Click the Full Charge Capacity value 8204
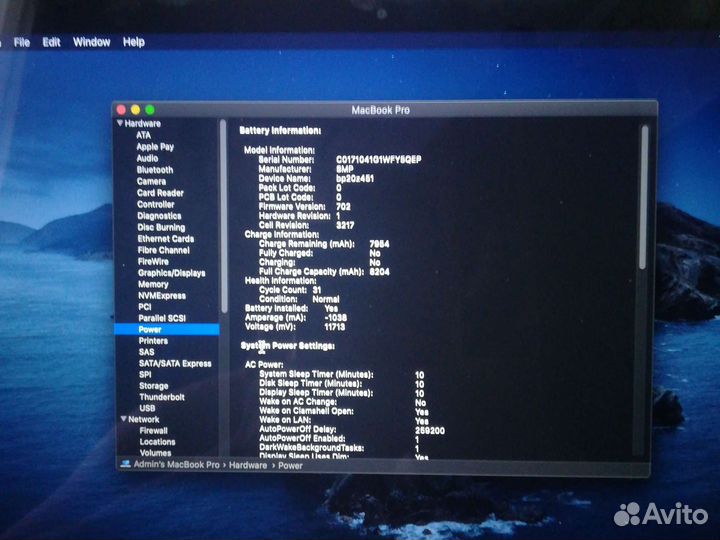The height and width of the screenshot is (540, 720). [379, 271]
